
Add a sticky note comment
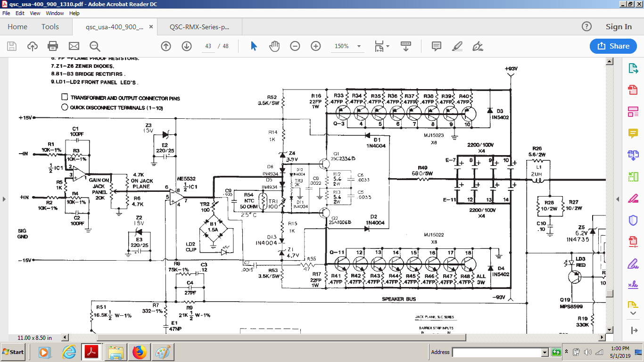pyautogui.click(x=437, y=46)
